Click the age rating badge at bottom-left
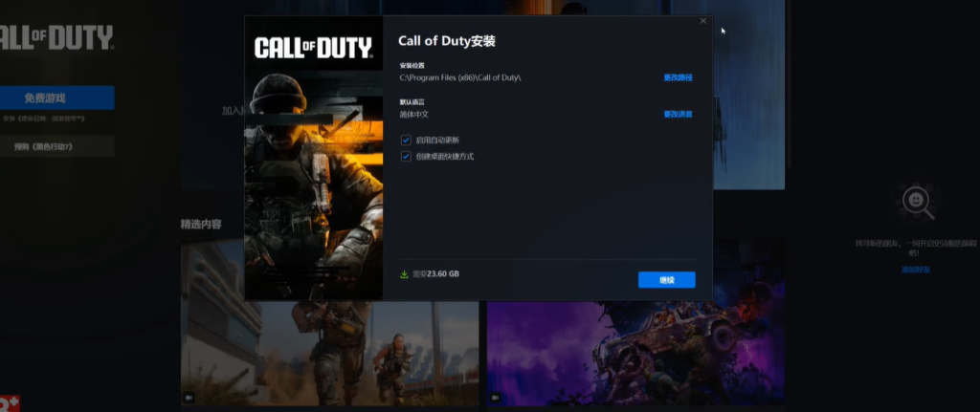Image resolution: width=980 pixels, height=412 pixels. 10,403
